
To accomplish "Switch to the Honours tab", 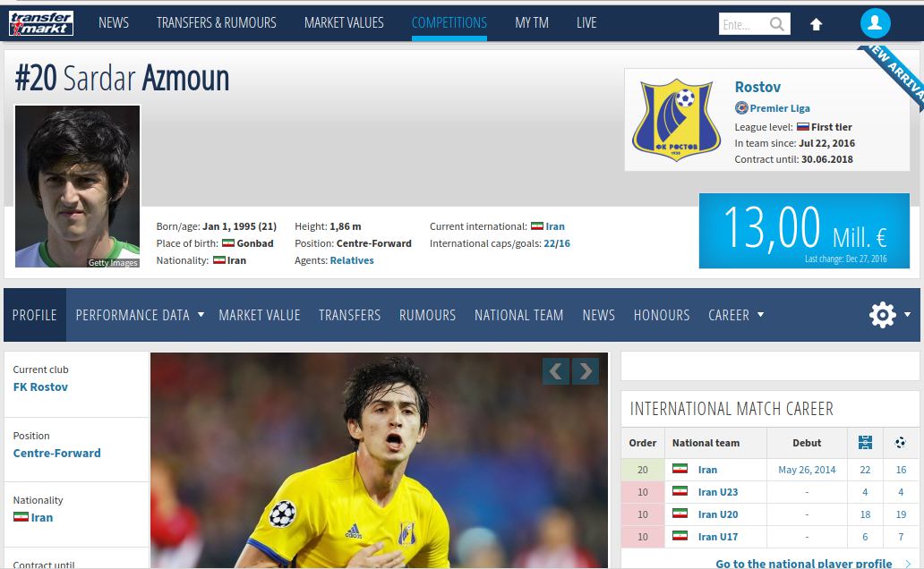I will coord(662,315).
